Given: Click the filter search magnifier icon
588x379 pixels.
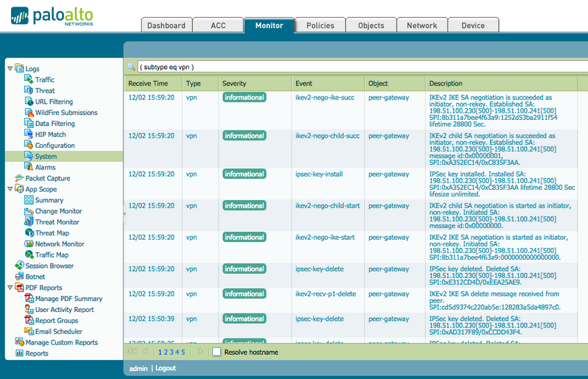Looking at the screenshot, I should [x=131, y=67].
